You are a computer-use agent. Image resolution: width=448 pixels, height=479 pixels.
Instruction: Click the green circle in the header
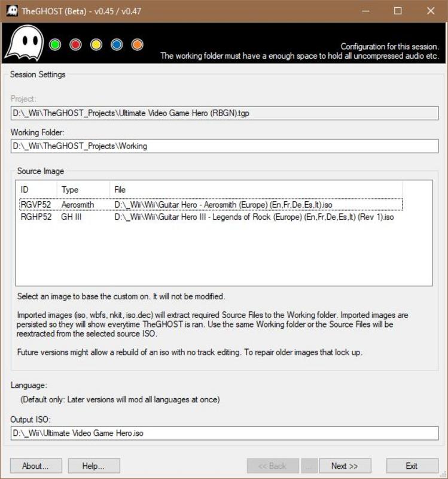(55, 44)
